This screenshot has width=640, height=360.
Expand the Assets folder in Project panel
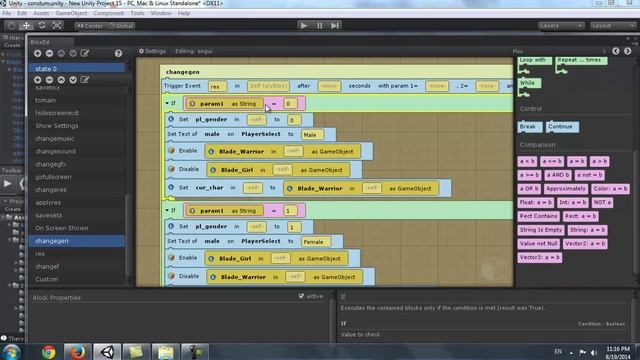click(x=4, y=217)
